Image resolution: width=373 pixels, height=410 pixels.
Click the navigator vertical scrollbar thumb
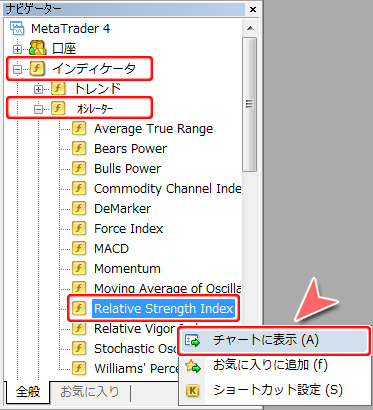point(250,104)
